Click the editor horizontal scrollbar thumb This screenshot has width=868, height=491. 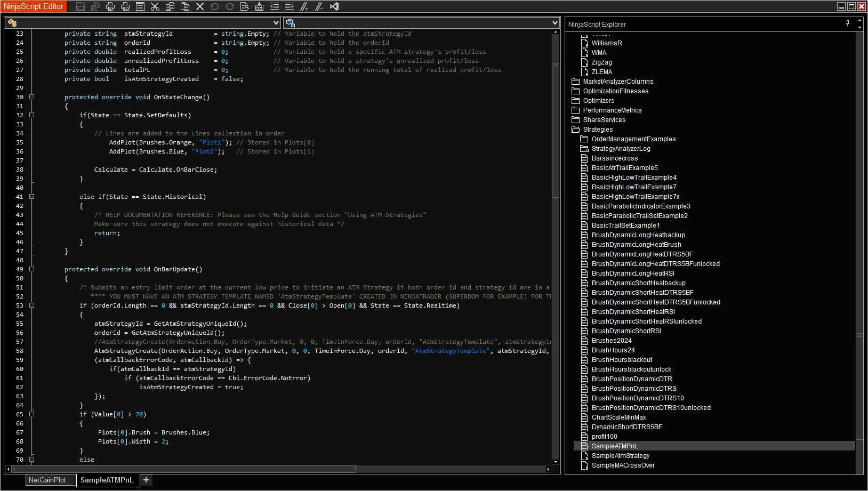(183, 469)
